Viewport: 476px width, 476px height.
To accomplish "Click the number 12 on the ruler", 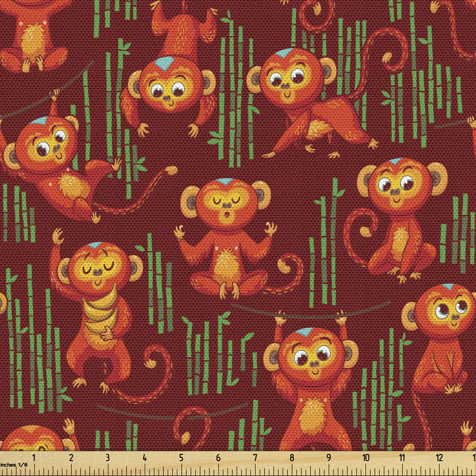I will click(439, 458).
